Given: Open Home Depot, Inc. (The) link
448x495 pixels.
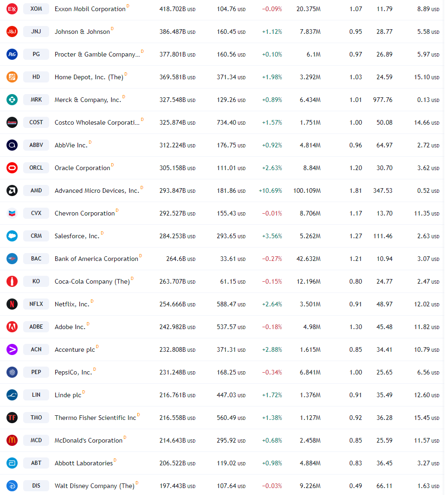Looking at the screenshot, I should click(89, 77).
